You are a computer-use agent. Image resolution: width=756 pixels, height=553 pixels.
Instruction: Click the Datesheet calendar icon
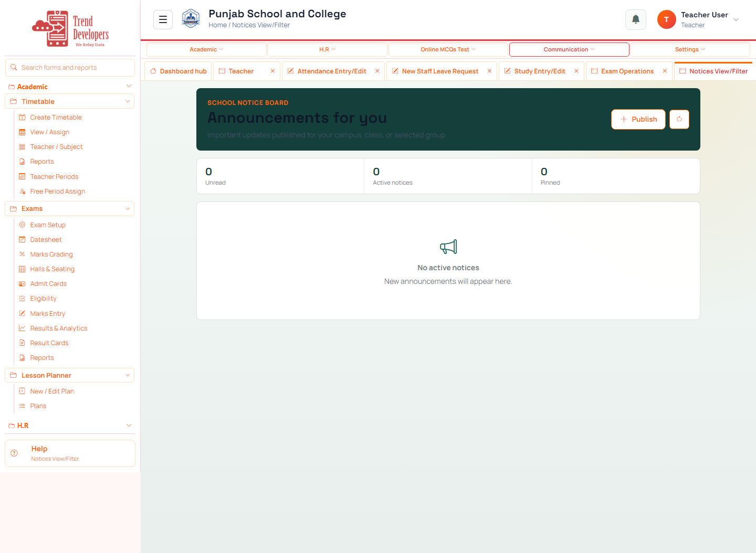point(22,239)
